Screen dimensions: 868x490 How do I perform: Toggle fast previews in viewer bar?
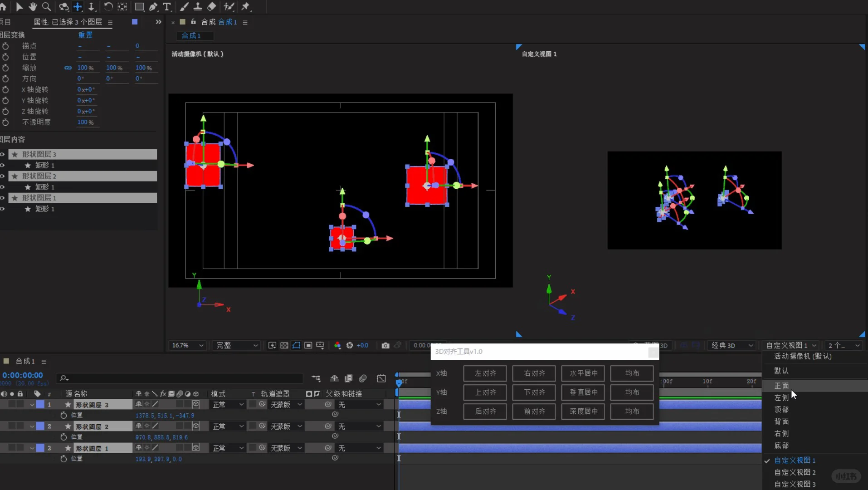(x=272, y=345)
